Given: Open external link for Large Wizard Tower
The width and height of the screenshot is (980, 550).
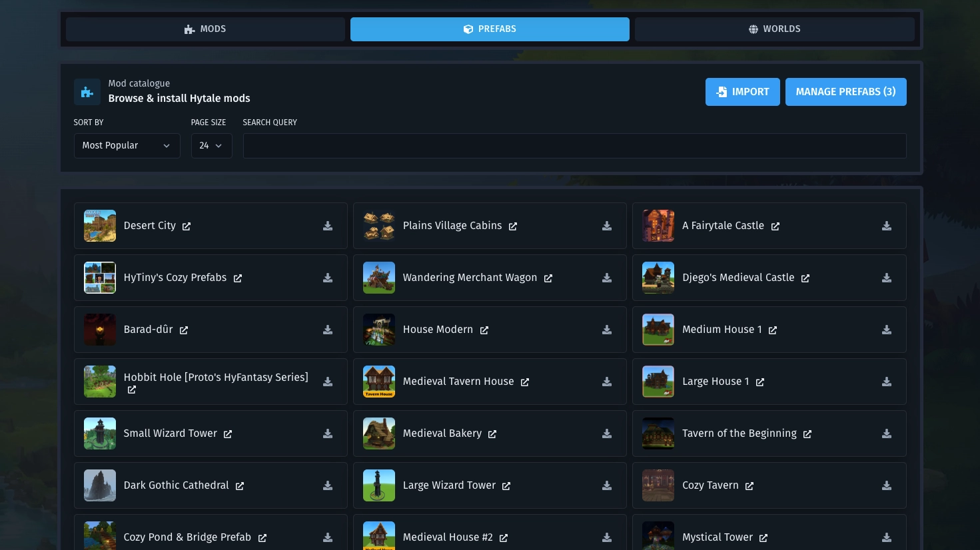Looking at the screenshot, I should tap(506, 486).
